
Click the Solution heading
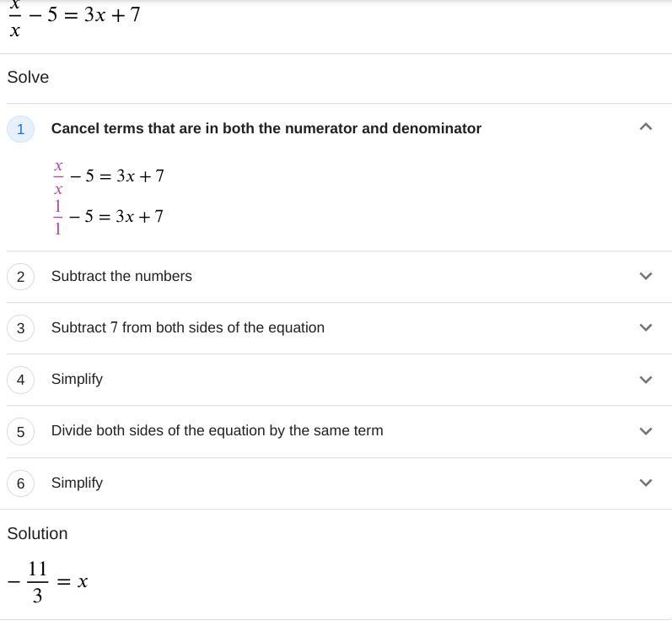tap(37, 533)
